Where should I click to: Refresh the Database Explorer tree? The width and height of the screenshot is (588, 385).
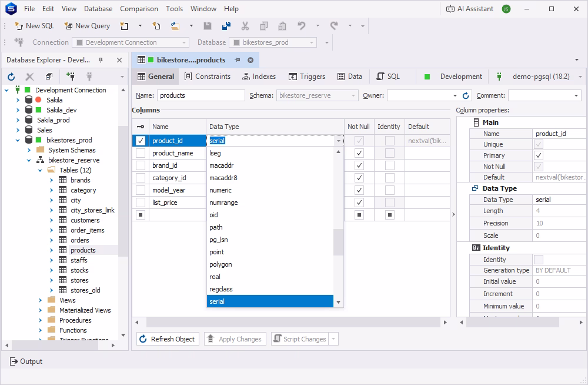pos(11,77)
